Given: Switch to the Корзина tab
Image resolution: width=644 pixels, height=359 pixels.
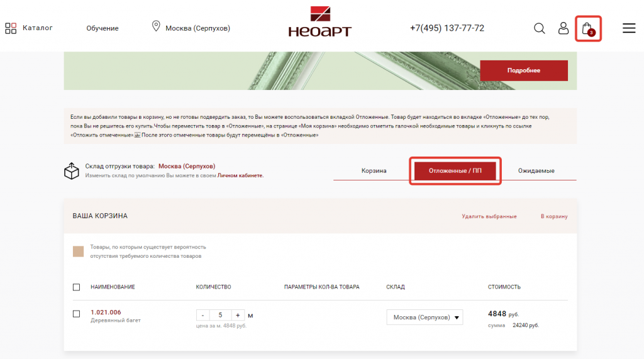Looking at the screenshot, I should click(374, 170).
